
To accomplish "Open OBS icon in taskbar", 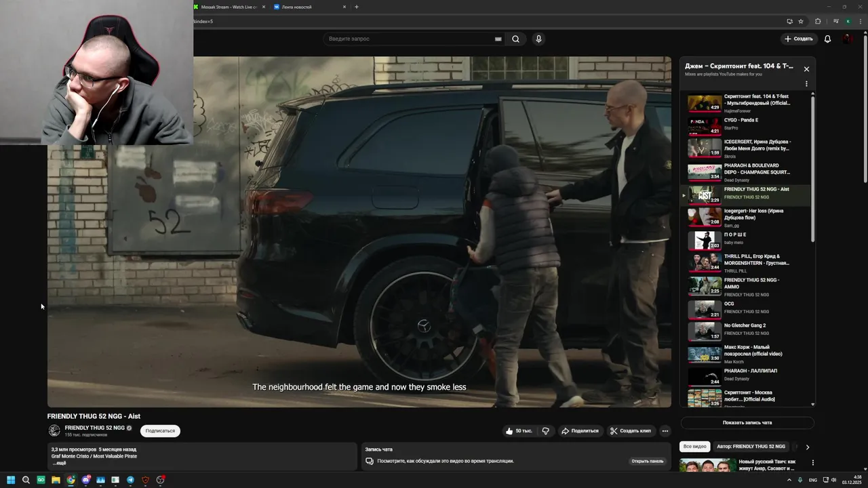I will pos(160,480).
